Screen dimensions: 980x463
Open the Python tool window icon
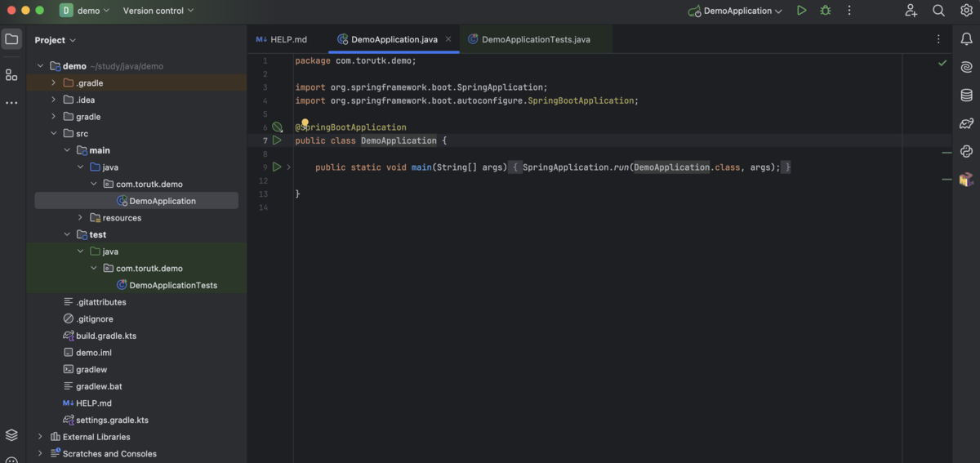(967, 152)
